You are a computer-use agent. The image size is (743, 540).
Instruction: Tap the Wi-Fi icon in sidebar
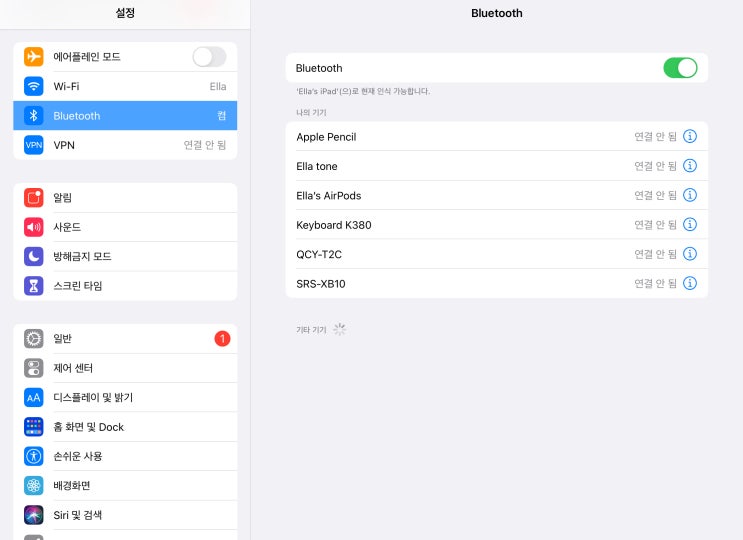pyautogui.click(x=34, y=86)
